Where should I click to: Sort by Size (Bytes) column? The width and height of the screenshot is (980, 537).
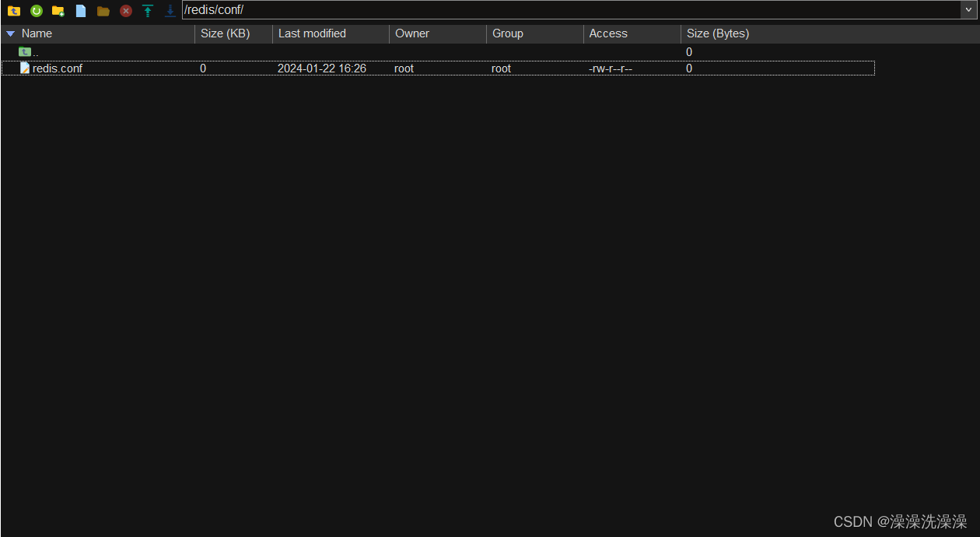pos(718,33)
